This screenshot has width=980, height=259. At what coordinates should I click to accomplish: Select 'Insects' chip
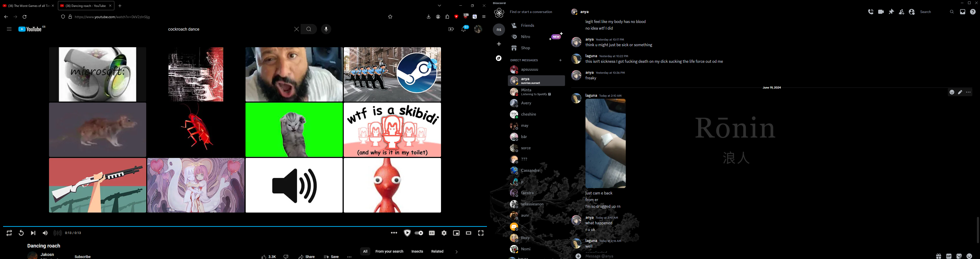[x=417, y=251]
